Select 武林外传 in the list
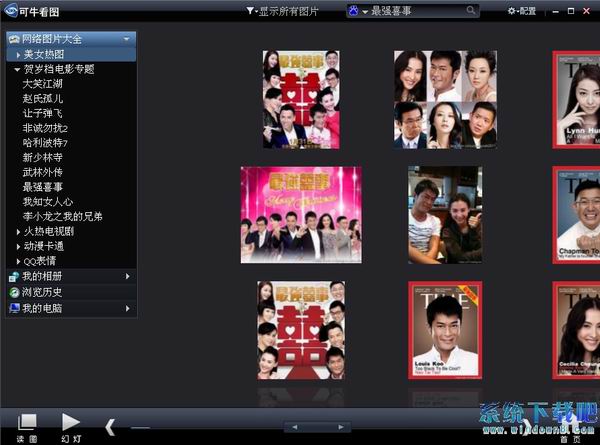The height and width of the screenshot is (445, 600). pos(42,172)
